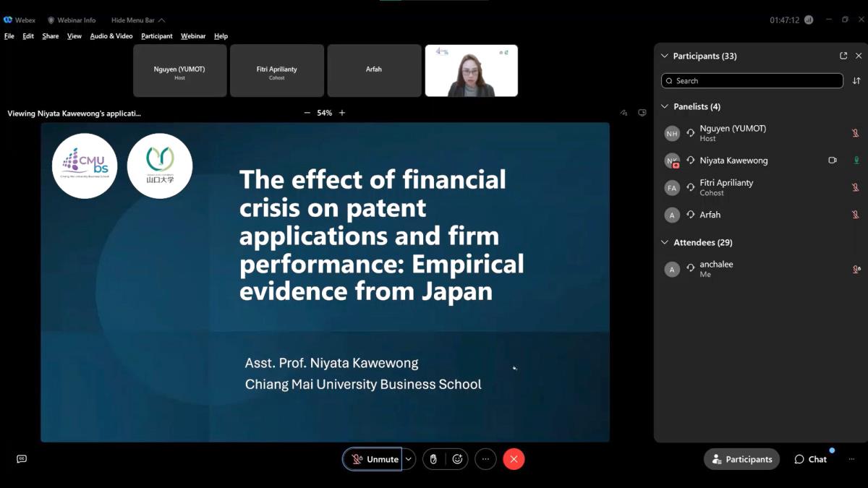Open the emoji reactions button
The width and height of the screenshot is (868, 488).
click(x=457, y=459)
